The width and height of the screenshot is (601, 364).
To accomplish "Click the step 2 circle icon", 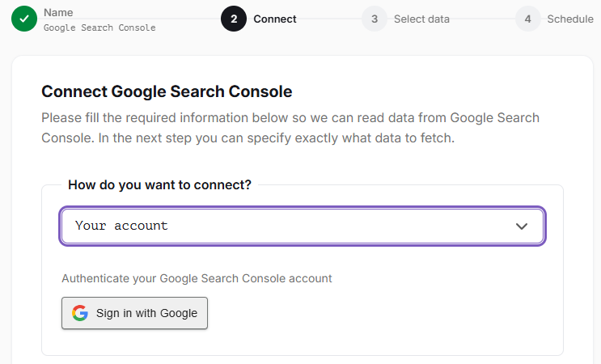I will tap(234, 19).
